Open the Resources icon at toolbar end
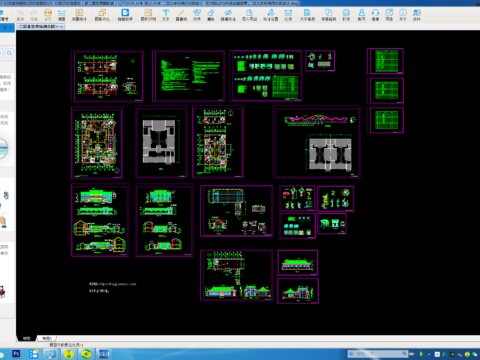This screenshot has height=360, width=480. point(417,15)
